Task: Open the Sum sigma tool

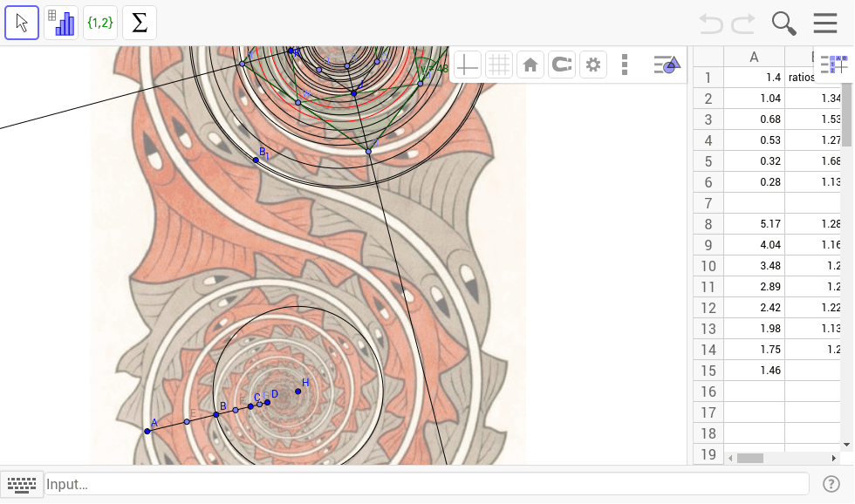Action: coord(140,23)
